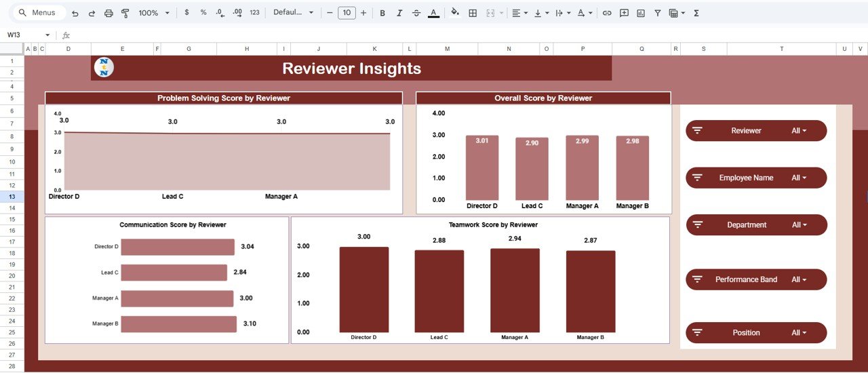Open the Department slicer All dropdown
The width and height of the screenshot is (868, 373).
[799, 225]
